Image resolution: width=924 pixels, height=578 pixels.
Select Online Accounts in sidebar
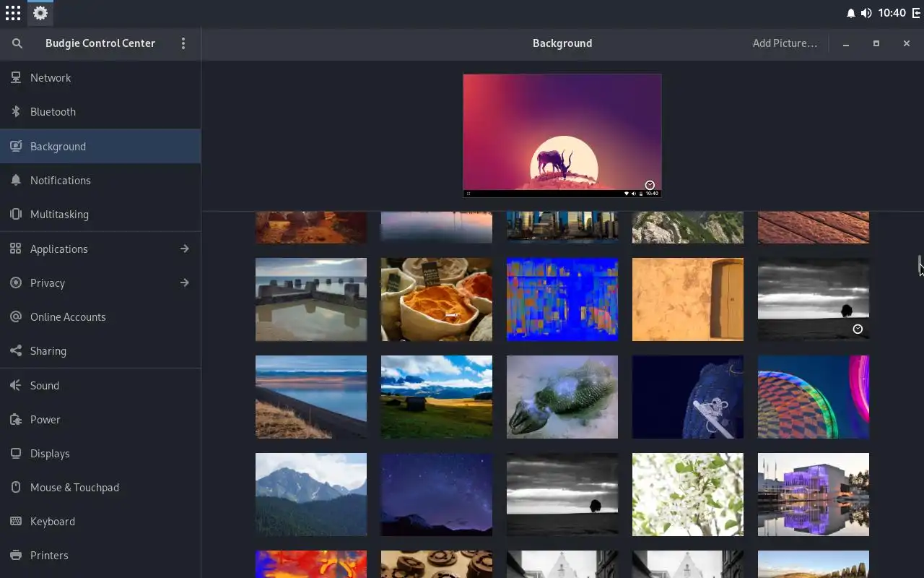click(x=100, y=316)
